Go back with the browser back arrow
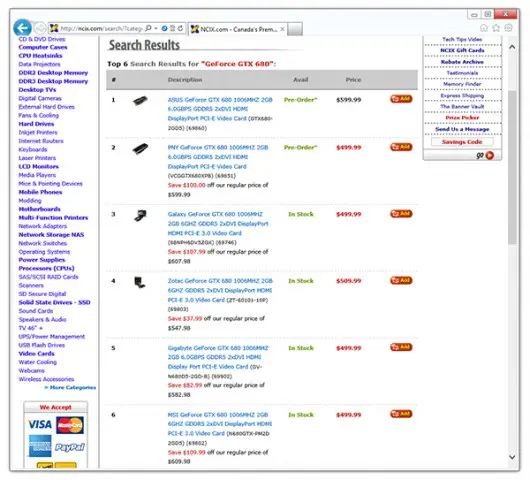 click(22, 28)
